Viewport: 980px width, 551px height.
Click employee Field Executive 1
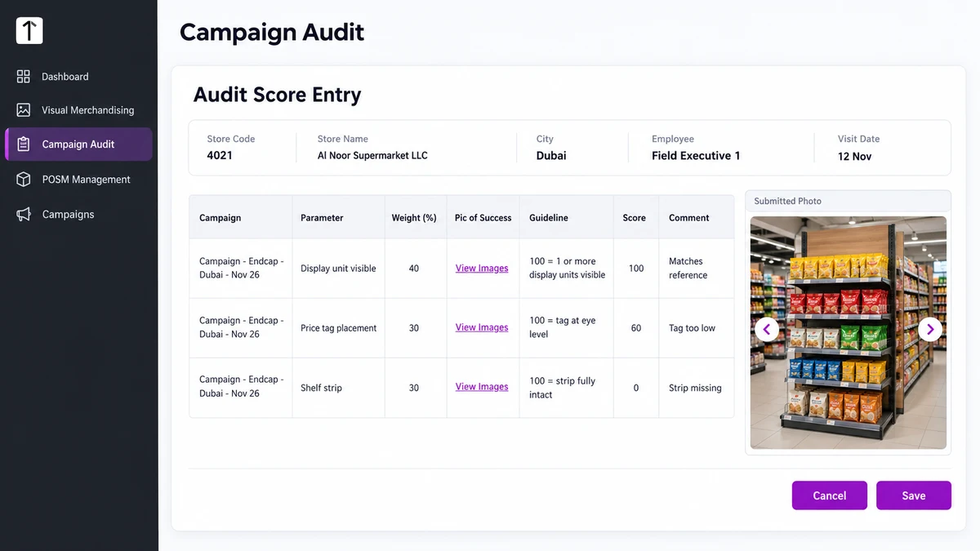(696, 155)
